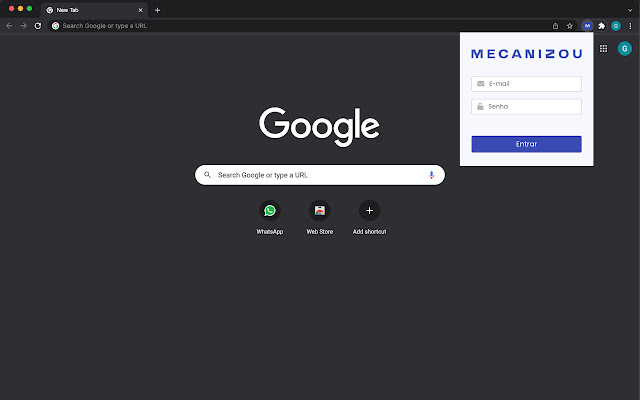Click the share page icon in address bar
This screenshot has width=640, height=400.
[555, 26]
